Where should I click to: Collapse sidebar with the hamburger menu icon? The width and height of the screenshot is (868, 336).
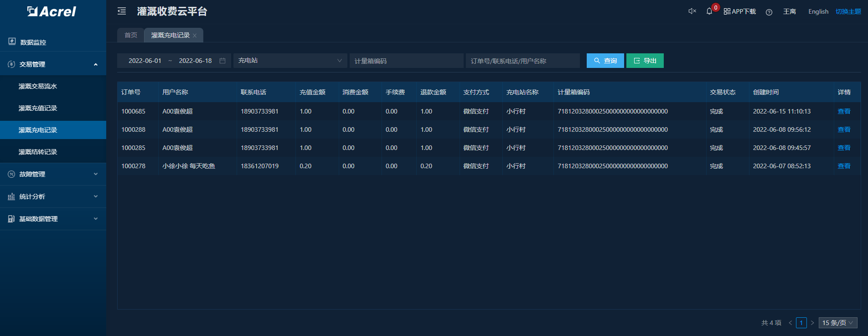[122, 11]
